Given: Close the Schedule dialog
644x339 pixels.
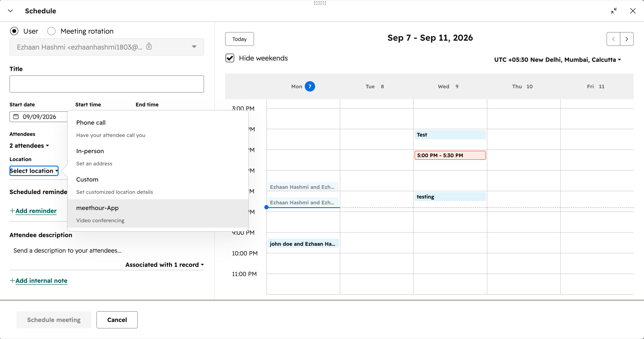Looking at the screenshot, I should 633,11.
